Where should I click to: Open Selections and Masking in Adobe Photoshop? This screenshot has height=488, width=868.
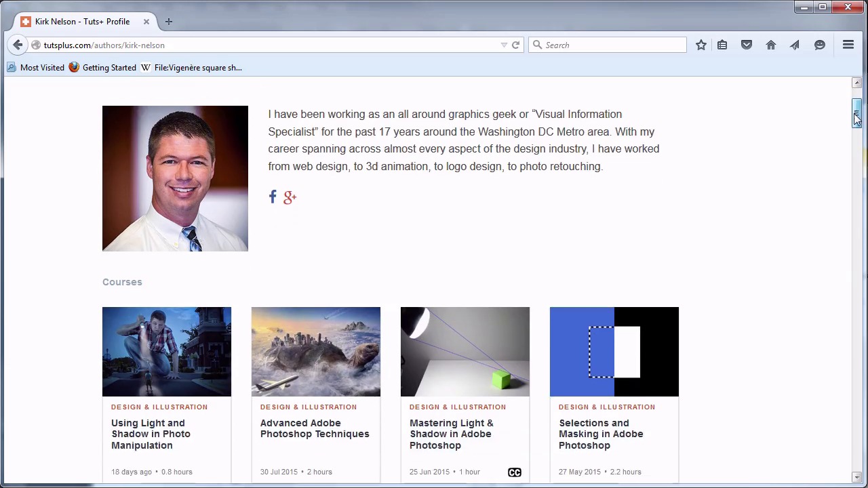pos(601,434)
